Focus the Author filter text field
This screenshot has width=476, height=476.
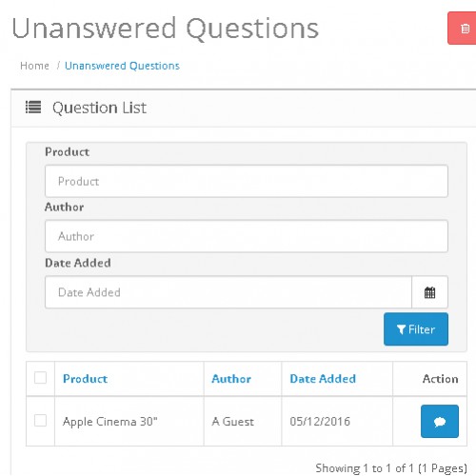pos(247,236)
